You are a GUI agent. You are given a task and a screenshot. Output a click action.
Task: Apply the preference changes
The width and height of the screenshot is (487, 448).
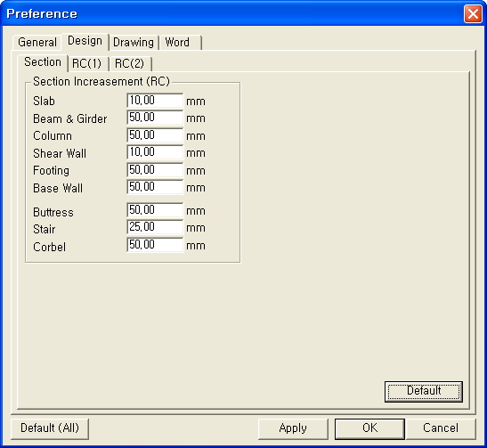[x=293, y=428]
